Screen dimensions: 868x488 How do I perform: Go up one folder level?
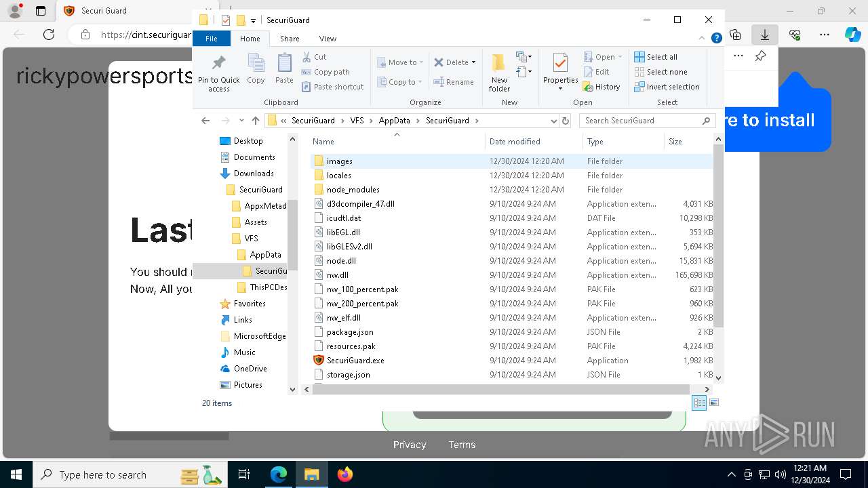click(255, 121)
